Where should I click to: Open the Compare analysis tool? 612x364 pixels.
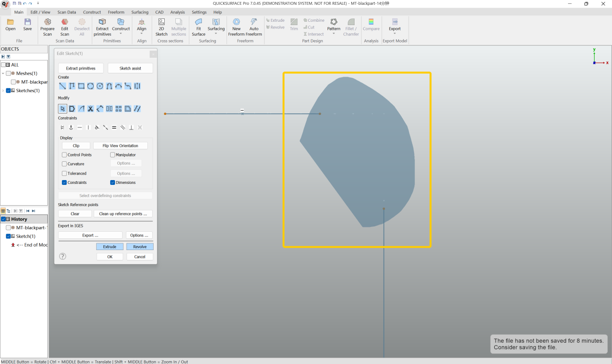tap(371, 28)
